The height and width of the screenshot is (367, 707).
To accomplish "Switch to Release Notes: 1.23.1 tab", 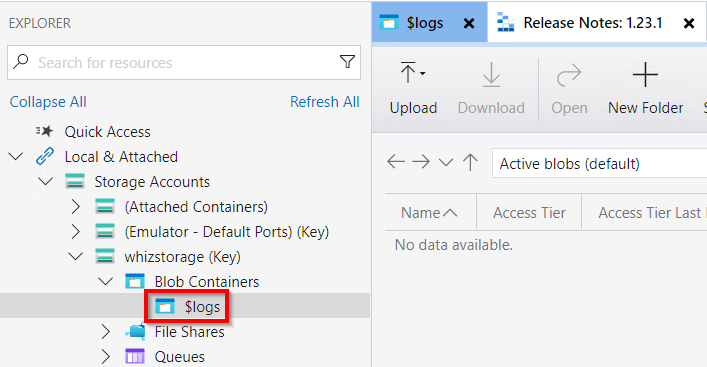I will click(x=592, y=23).
